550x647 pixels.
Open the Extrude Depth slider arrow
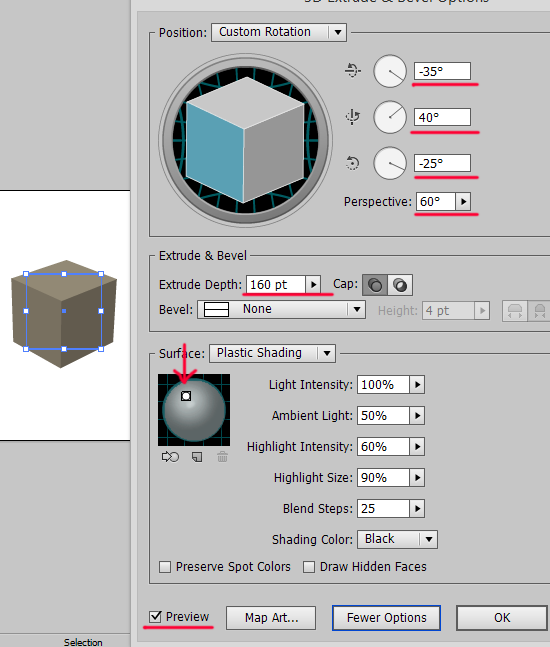[x=313, y=285]
